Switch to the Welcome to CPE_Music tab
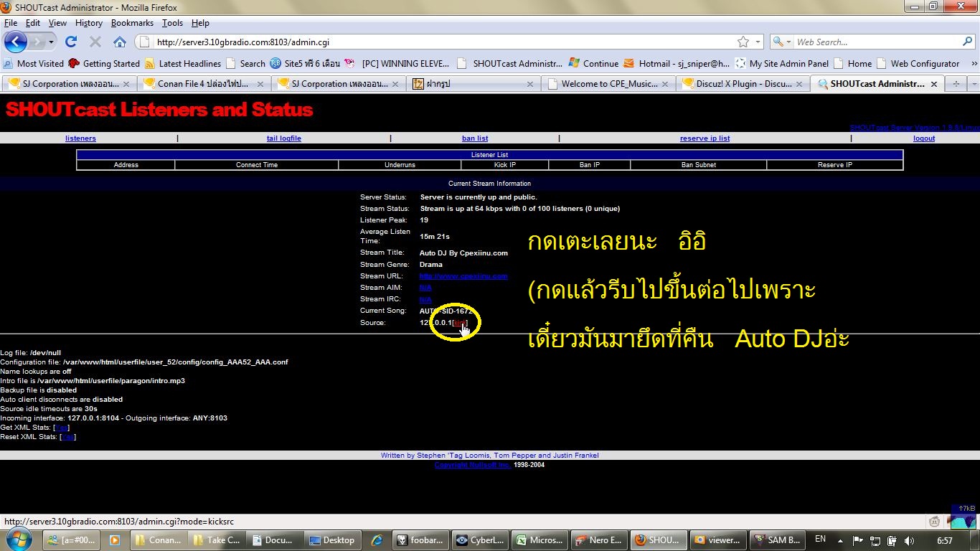 (x=608, y=84)
